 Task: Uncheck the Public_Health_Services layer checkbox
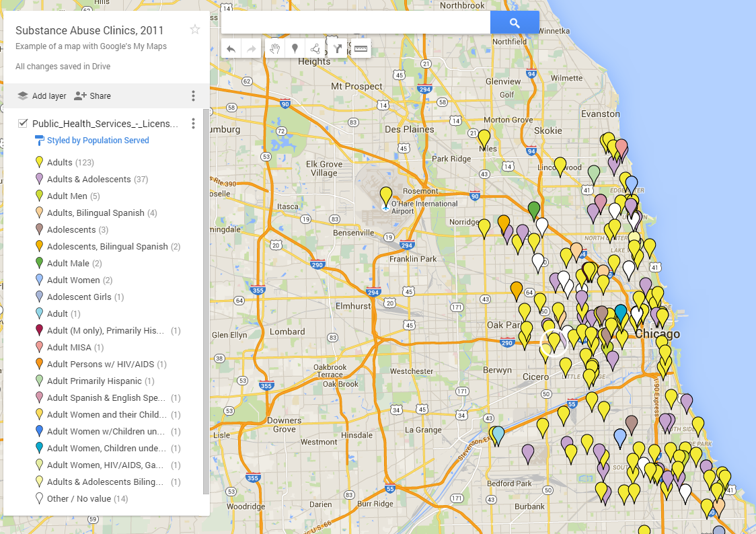click(x=23, y=123)
